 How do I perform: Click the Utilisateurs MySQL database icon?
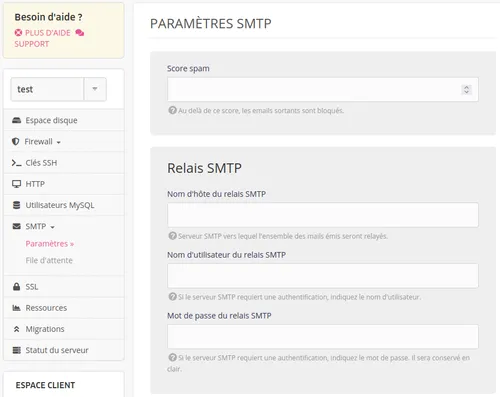pyautogui.click(x=16, y=205)
